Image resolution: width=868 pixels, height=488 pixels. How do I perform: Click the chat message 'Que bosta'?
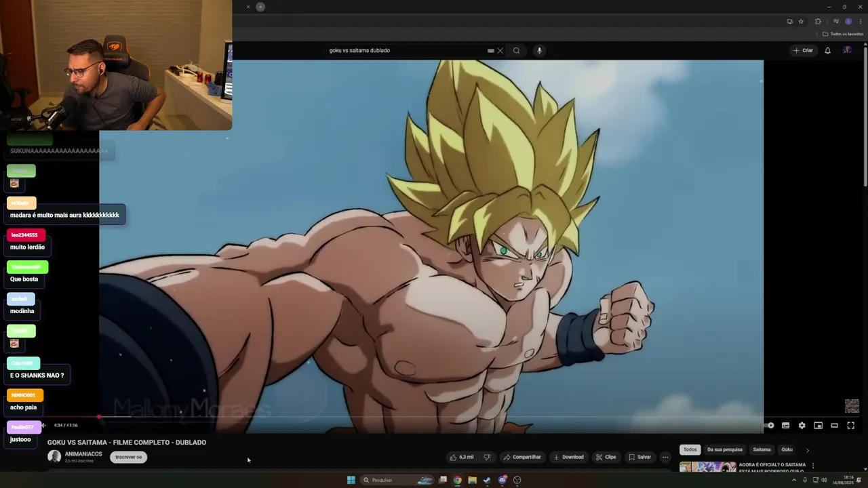click(24, 279)
